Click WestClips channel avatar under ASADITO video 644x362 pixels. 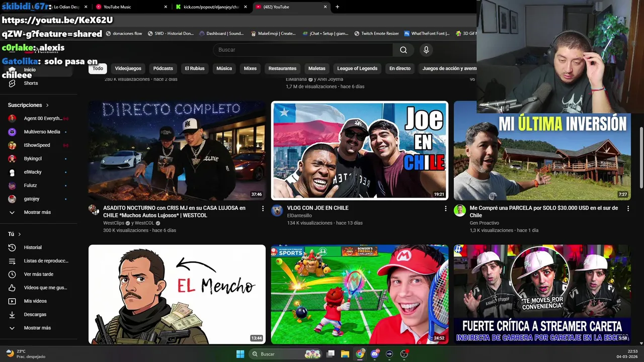point(94,210)
